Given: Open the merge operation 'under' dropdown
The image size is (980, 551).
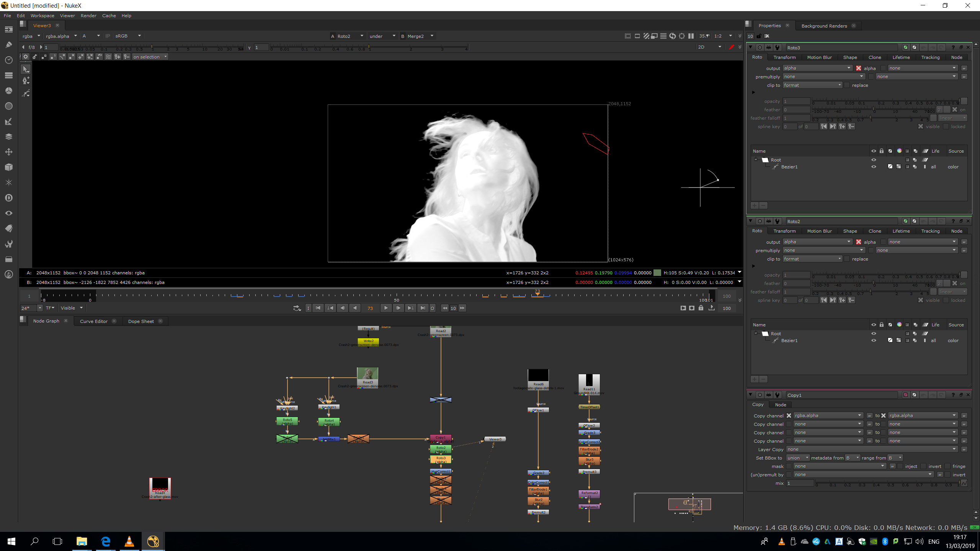Looking at the screenshot, I should [382, 36].
